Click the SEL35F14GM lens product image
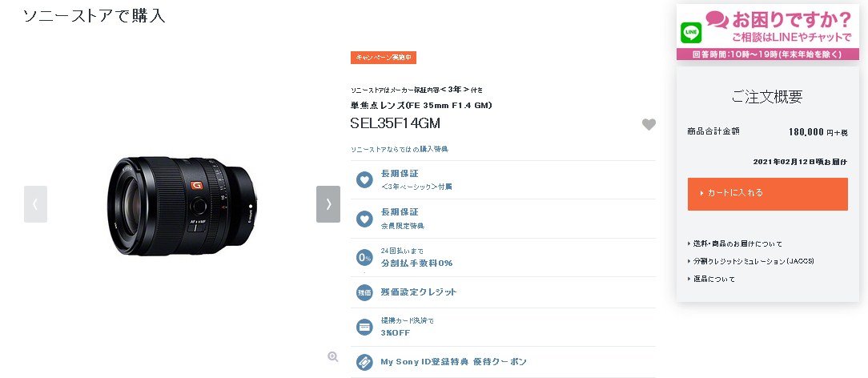The width and height of the screenshot is (868, 378). click(182, 205)
